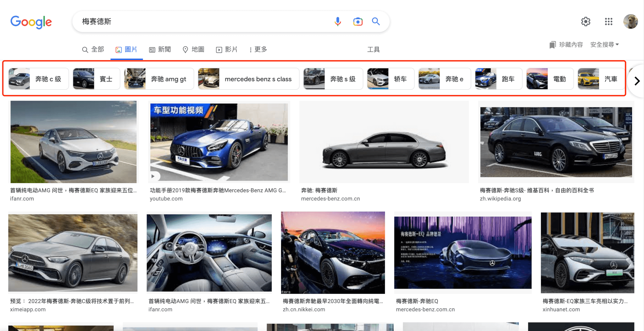Select the 轿车 suggestion chip
Viewport: 644px width, 331px height.
coord(391,79)
